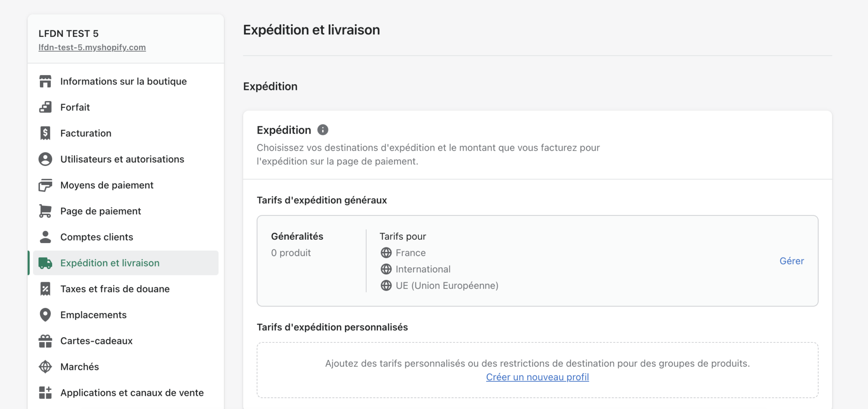Open the Comptes clients settings
The image size is (868, 409).
tap(97, 237)
